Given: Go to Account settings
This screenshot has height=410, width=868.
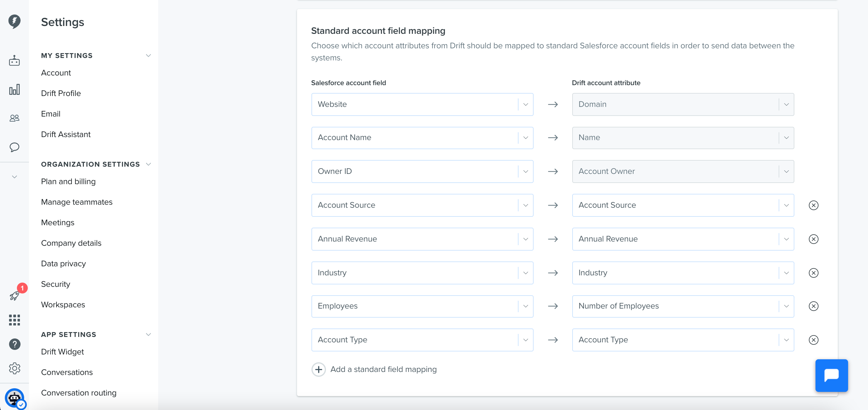Looking at the screenshot, I should 56,73.
